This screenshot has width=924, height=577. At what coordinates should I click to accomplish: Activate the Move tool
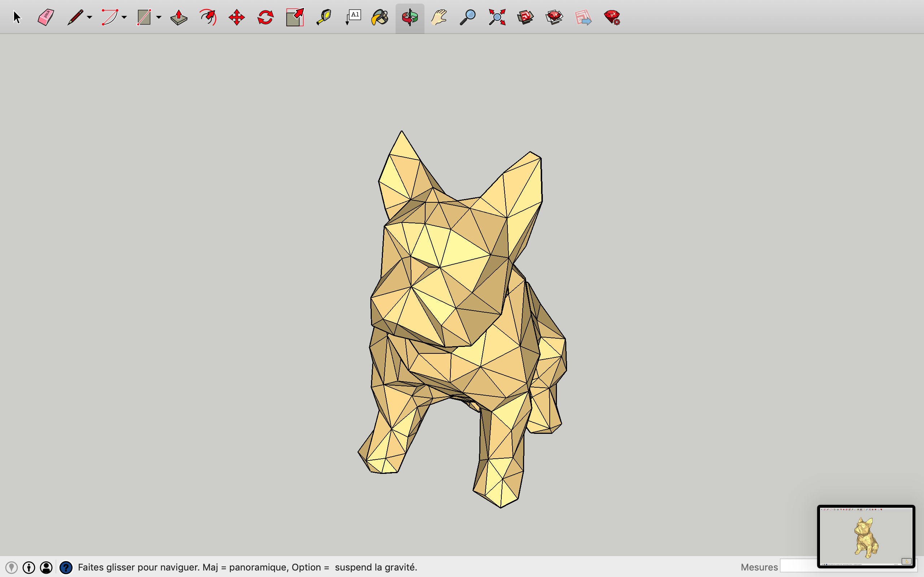(236, 18)
